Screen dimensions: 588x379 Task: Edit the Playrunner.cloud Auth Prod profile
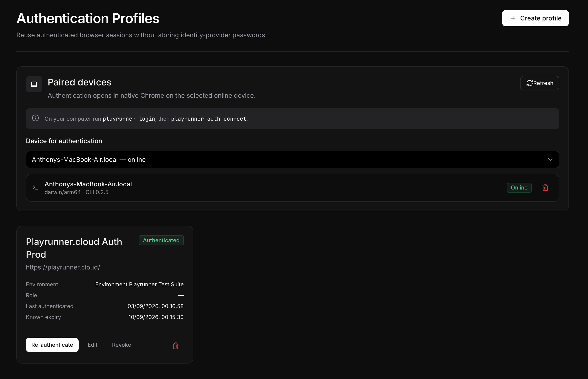pos(92,345)
